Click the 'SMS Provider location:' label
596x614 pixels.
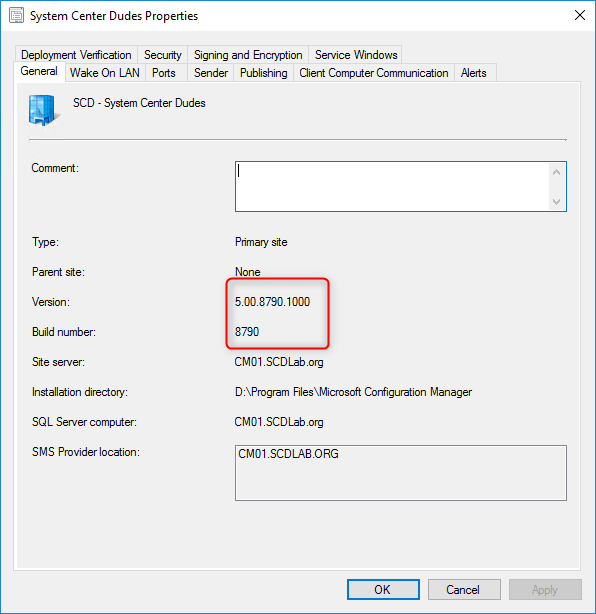click(x=86, y=452)
